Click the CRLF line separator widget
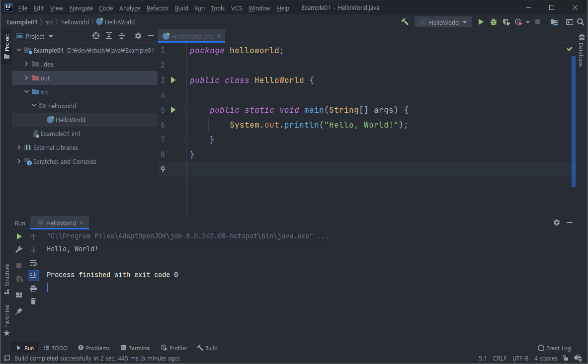Viewport: 588px width, 364px height. click(x=500, y=359)
